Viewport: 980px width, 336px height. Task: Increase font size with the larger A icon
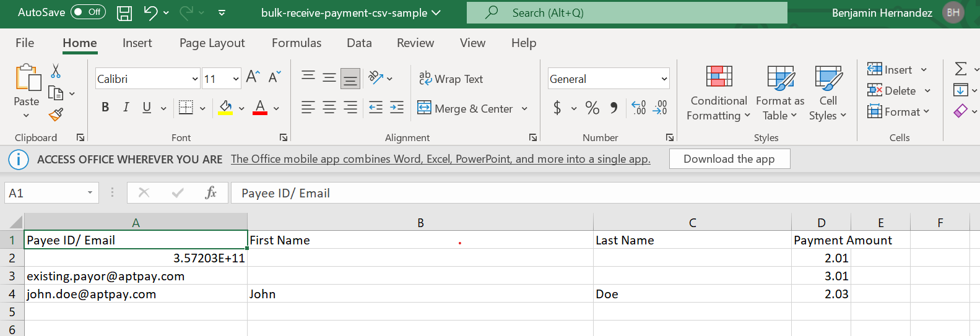click(x=253, y=77)
